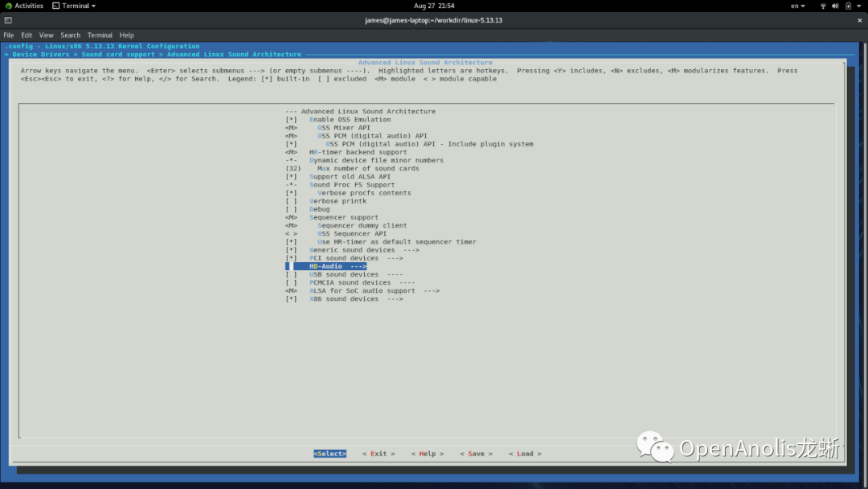Screen dimensions: 868x489
Task: Open the en input language dropdown
Action: pyautogui.click(x=798, y=6)
